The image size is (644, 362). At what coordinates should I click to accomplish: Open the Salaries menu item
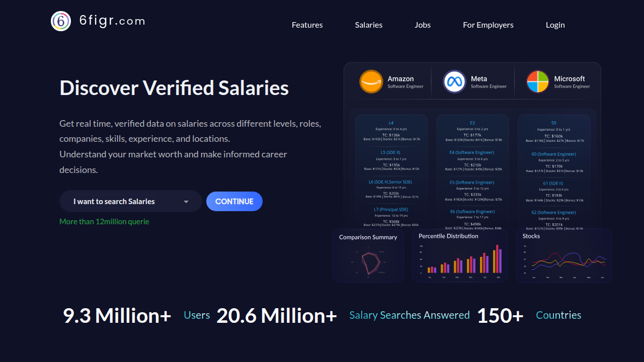click(x=369, y=25)
